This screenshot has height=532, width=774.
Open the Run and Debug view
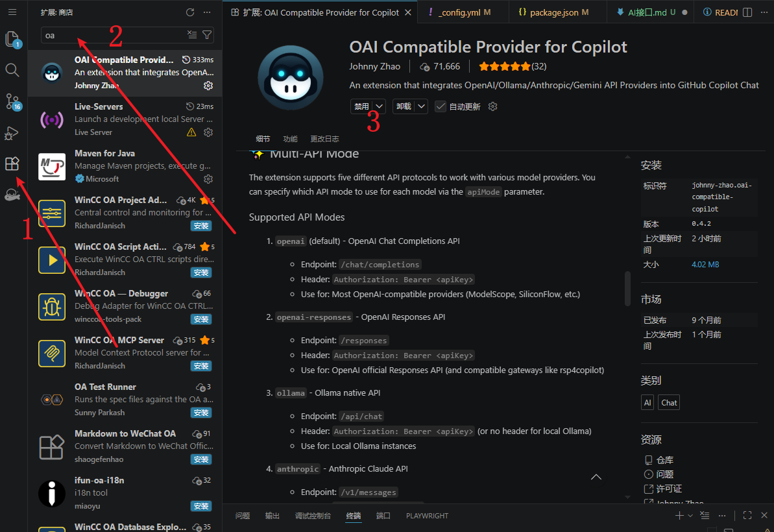click(x=12, y=133)
